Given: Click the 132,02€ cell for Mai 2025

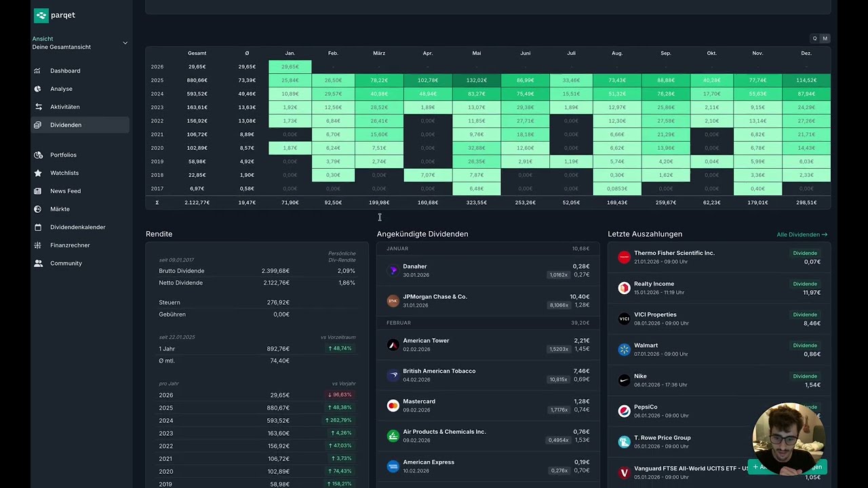Looking at the screenshot, I should point(477,80).
